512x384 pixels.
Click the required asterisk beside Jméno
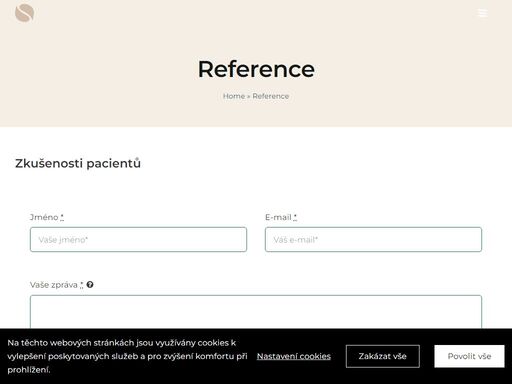point(62,217)
